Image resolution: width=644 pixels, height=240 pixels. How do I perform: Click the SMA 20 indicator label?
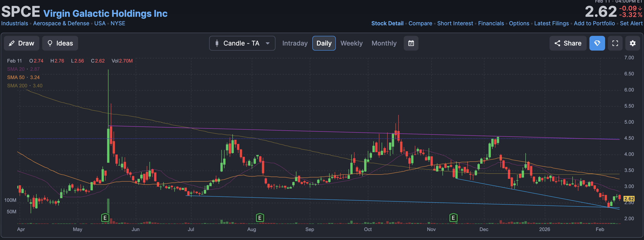23,69
